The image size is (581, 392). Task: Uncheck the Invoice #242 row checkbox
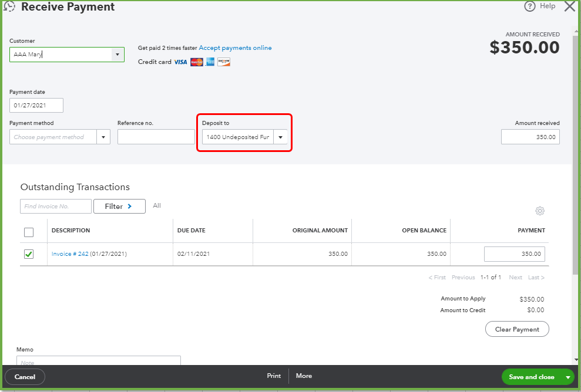28,254
